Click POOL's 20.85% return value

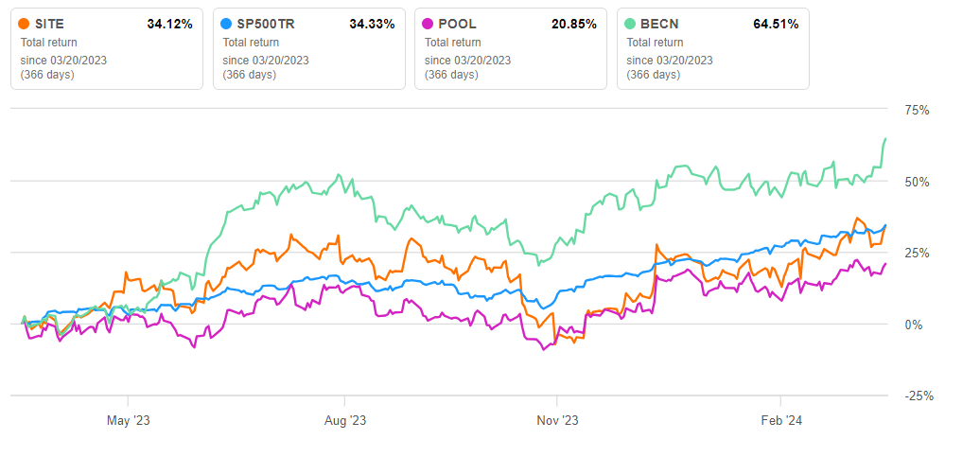point(573,24)
